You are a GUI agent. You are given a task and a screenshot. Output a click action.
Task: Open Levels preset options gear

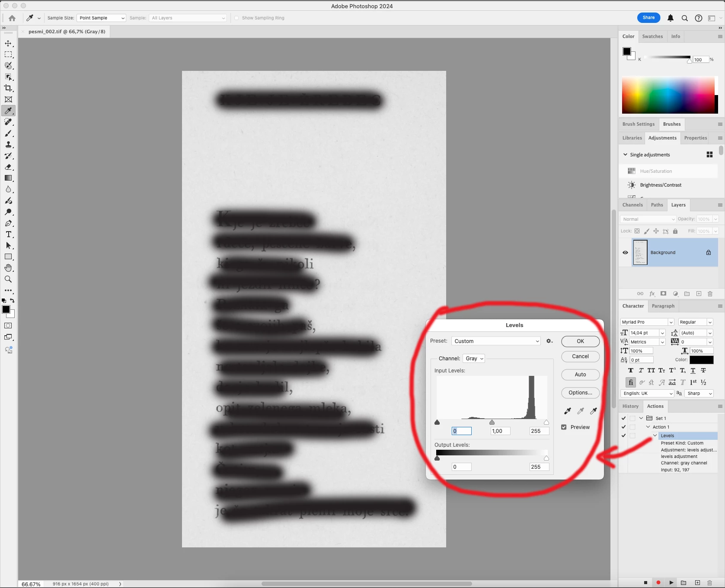(549, 341)
